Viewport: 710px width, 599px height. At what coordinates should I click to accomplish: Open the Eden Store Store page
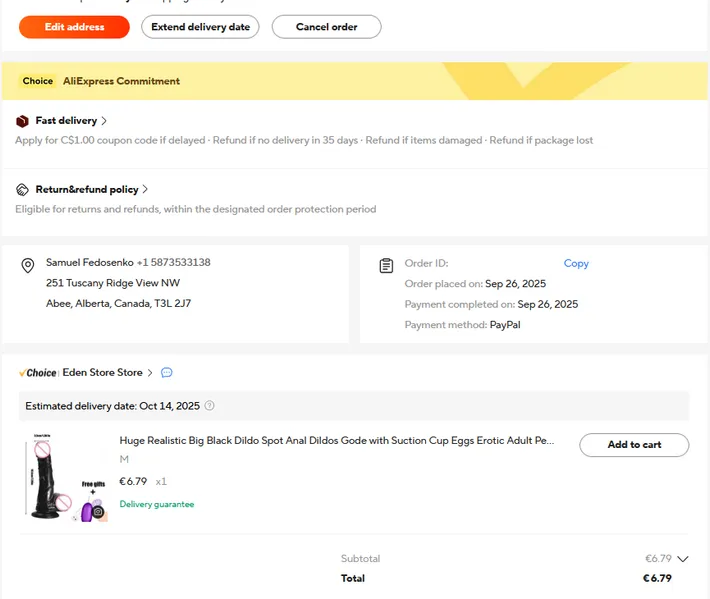[103, 373]
